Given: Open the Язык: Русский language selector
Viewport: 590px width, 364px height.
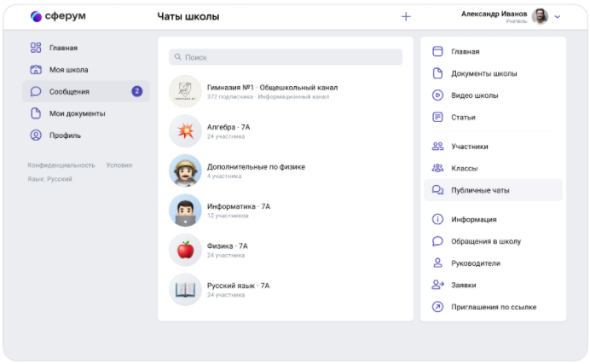Looking at the screenshot, I should [x=49, y=179].
